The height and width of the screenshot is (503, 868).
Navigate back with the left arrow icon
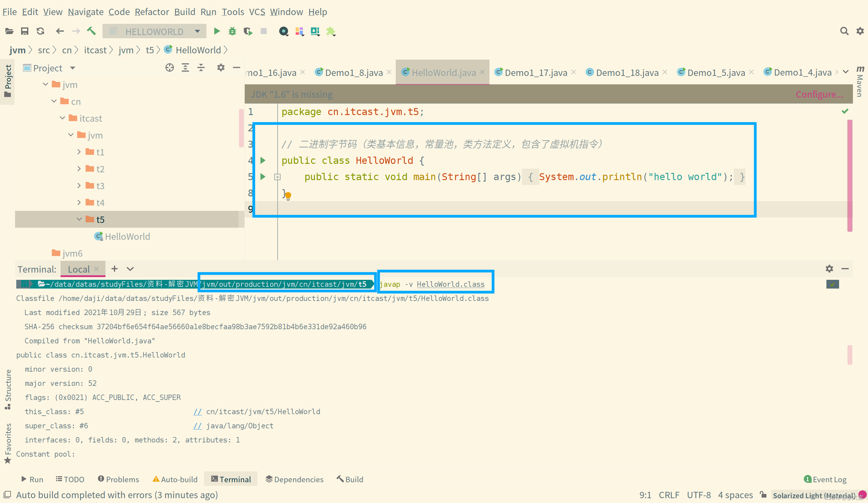tap(60, 31)
